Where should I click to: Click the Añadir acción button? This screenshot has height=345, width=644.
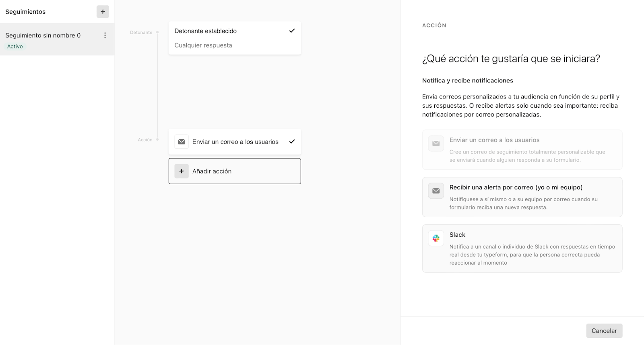coord(235,171)
